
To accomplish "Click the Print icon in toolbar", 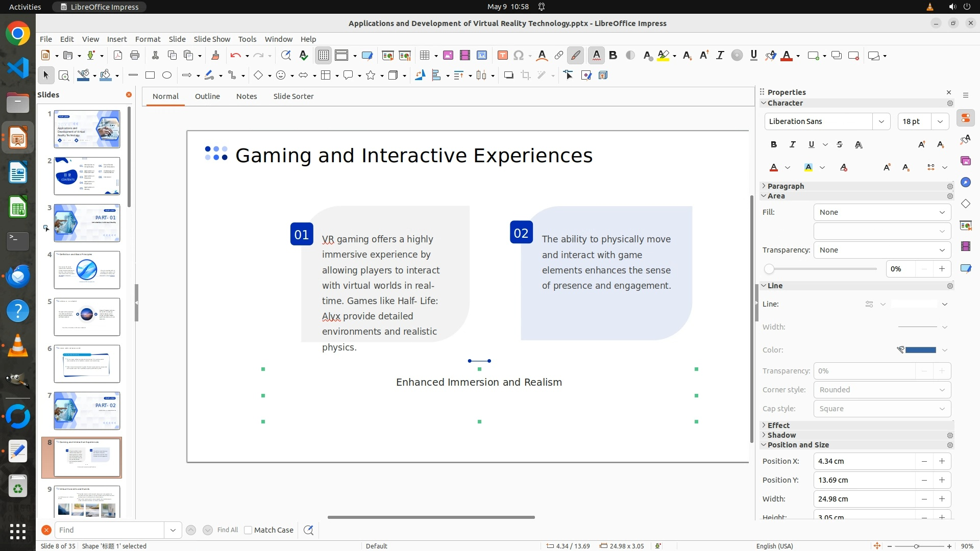I will click(135, 56).
